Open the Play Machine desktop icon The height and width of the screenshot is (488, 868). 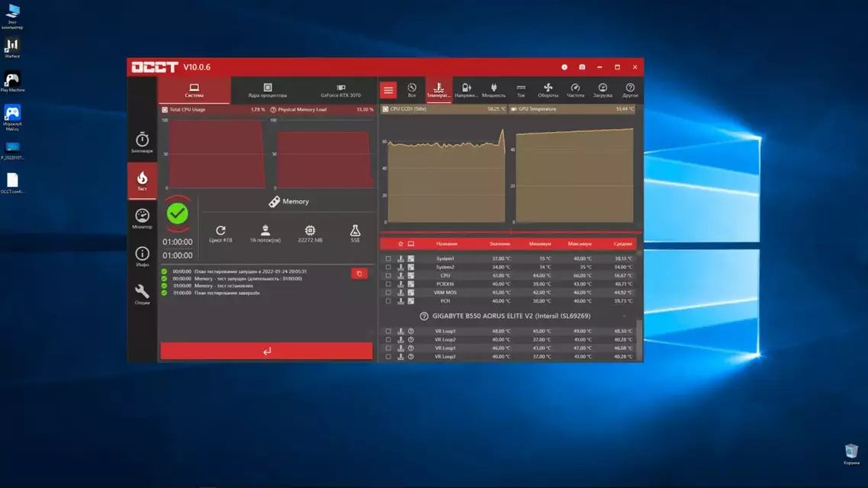(12, 82)
